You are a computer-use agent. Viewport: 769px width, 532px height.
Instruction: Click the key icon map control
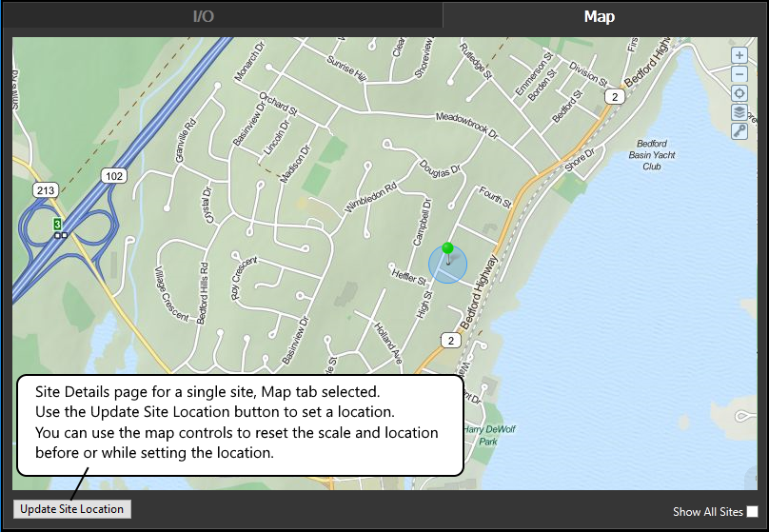[x=739, y=131]
